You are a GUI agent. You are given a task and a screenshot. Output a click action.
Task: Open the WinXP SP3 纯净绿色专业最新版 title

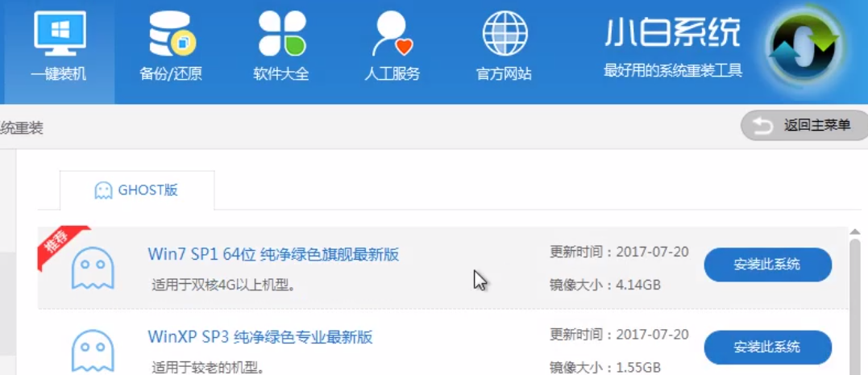pyautogui.click(x=260, y=337)
